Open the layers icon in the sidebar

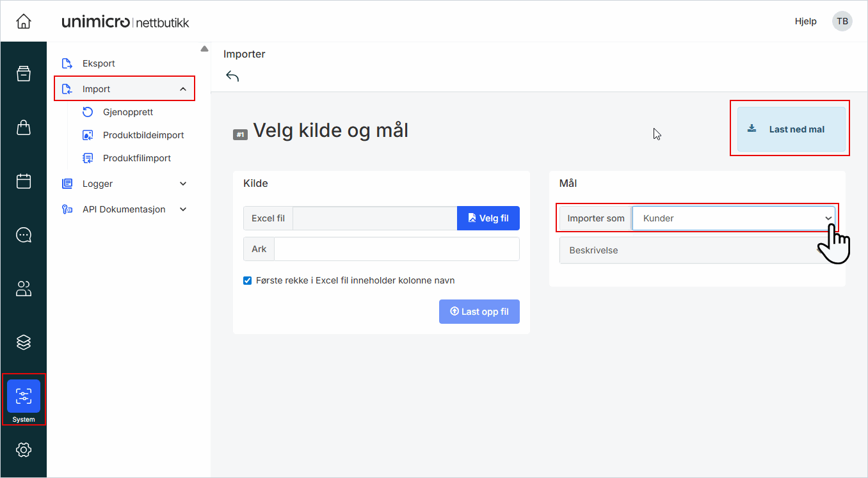(x=24, y=342)
